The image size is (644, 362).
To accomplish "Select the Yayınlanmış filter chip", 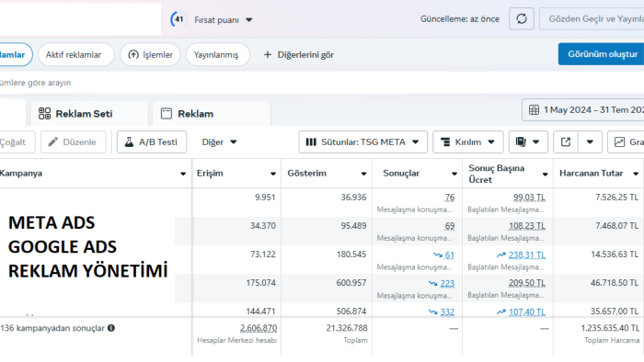I will [218, 54].
